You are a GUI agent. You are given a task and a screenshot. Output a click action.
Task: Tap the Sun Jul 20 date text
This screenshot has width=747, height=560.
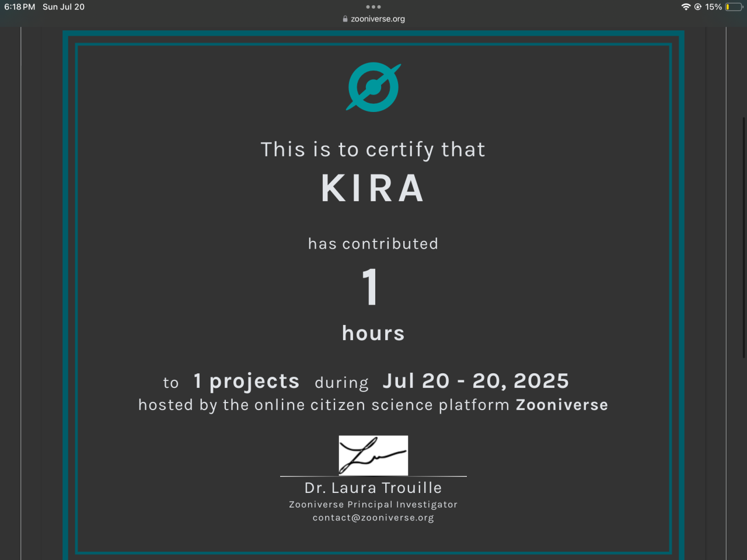point(64,7)
